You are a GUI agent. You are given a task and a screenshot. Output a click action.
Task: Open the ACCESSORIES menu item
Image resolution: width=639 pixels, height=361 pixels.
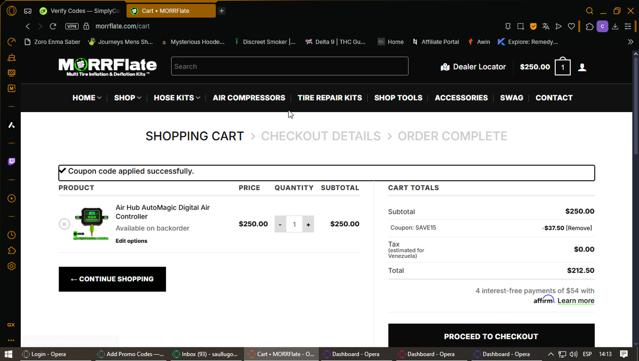click(x=461, y=98)
